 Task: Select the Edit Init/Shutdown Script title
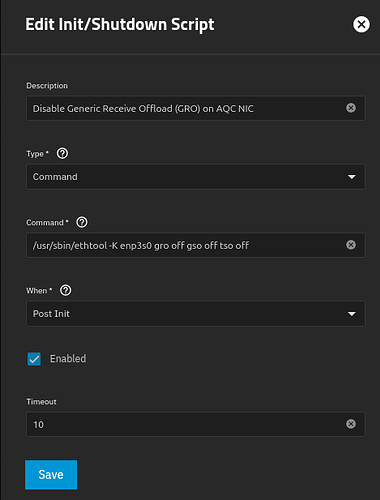point(120,25)
